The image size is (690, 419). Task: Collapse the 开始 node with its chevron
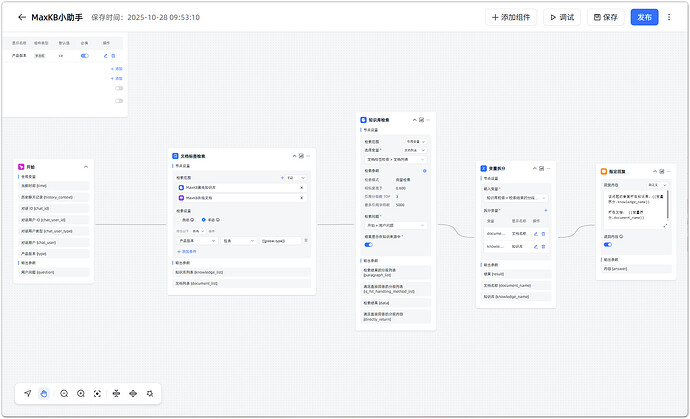[86, 166]
